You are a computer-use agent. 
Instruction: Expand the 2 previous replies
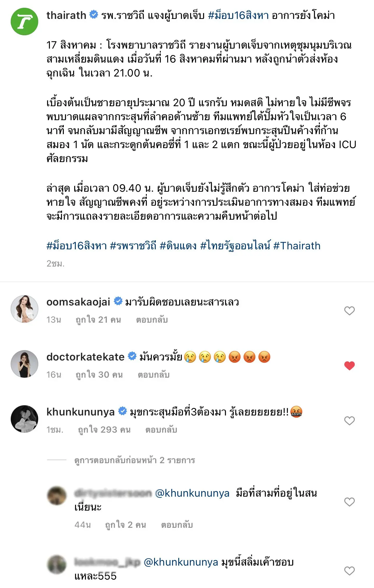click(x=135, y=460)
